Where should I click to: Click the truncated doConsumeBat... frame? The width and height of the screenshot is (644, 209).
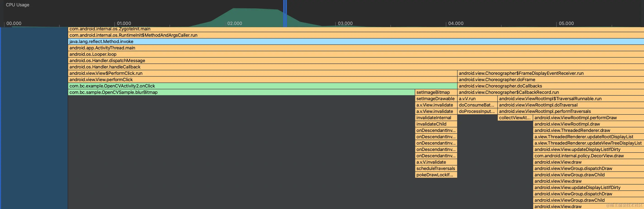(477, 105)
